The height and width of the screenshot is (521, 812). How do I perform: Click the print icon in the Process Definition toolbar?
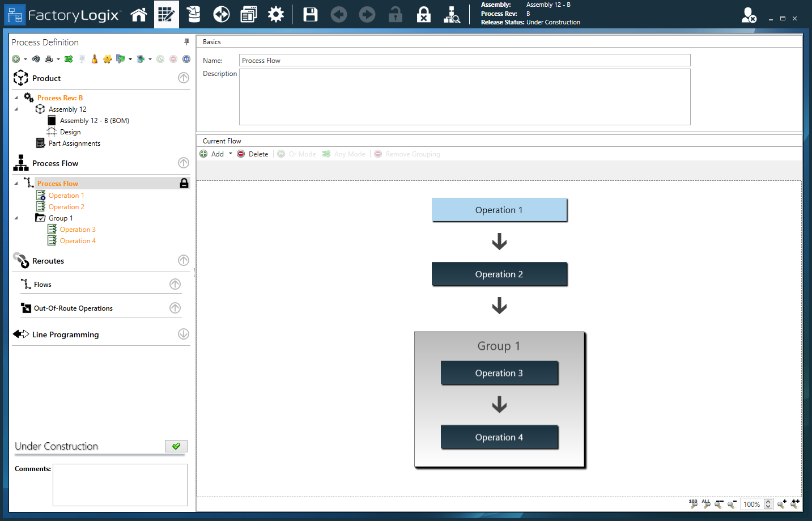coord(49,58)
